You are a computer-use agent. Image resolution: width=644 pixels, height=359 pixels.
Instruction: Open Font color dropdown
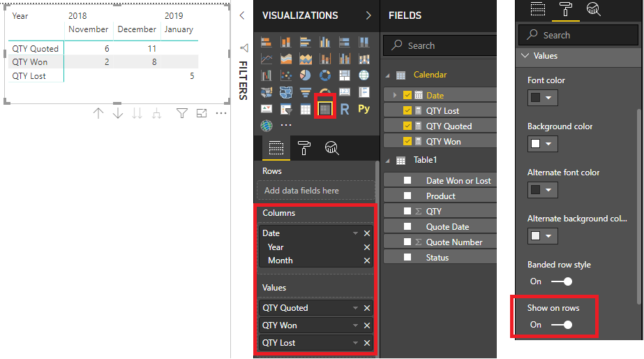[543, 98]
